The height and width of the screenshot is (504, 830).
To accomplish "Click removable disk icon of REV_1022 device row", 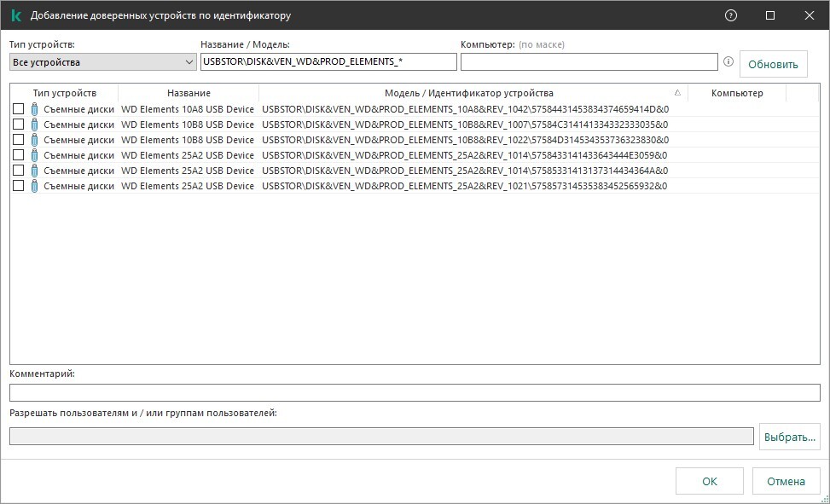I will click(x=35, y=140).
